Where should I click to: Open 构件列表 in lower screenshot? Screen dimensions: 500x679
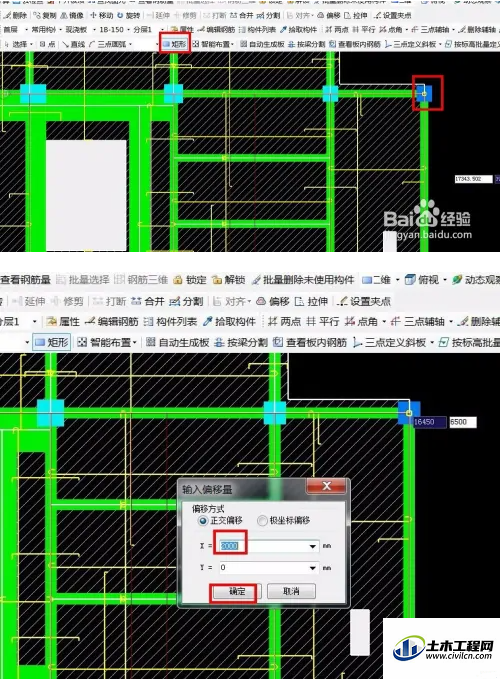pos(170,322)
